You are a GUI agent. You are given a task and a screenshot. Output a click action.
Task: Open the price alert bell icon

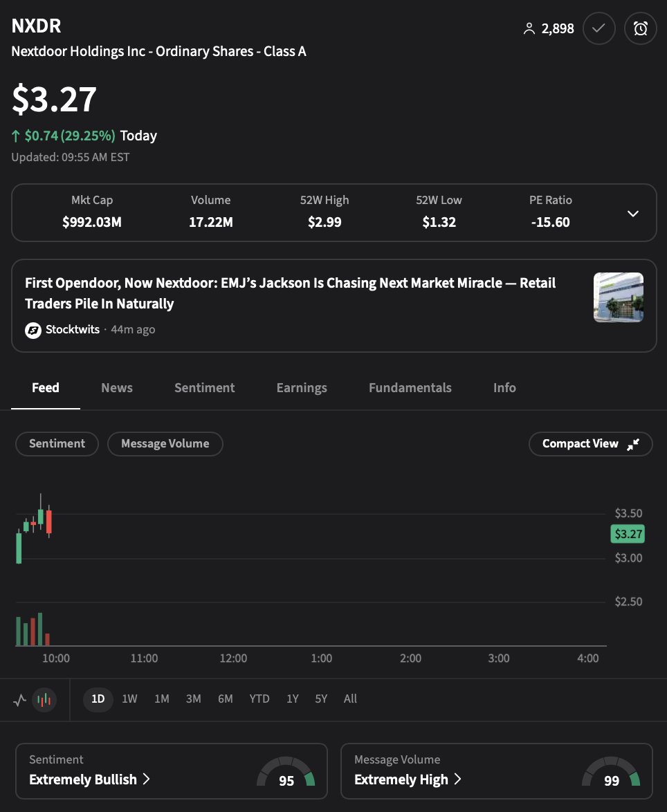pos(640,28)
